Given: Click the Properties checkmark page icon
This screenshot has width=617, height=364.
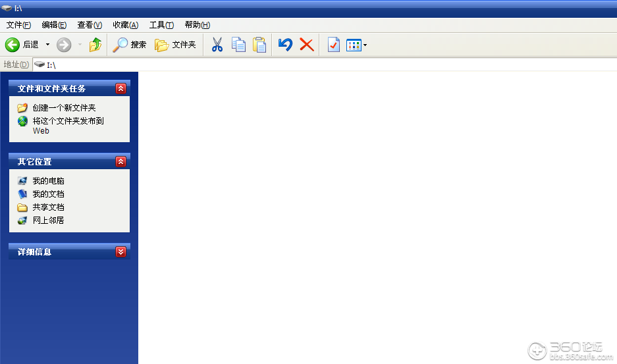Looking at the screenshot, I should tap(334, 45).
